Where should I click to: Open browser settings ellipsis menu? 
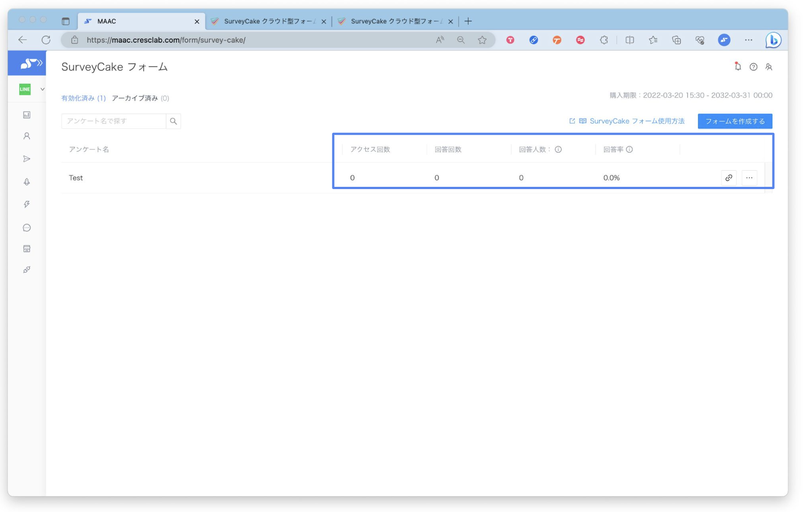click(x=748, y=40)
